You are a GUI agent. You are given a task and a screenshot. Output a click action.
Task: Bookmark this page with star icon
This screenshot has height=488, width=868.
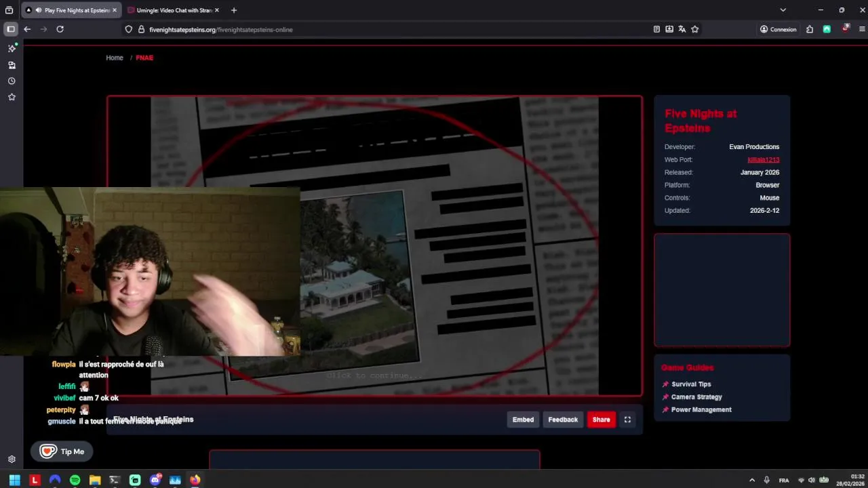click(695, 29)
